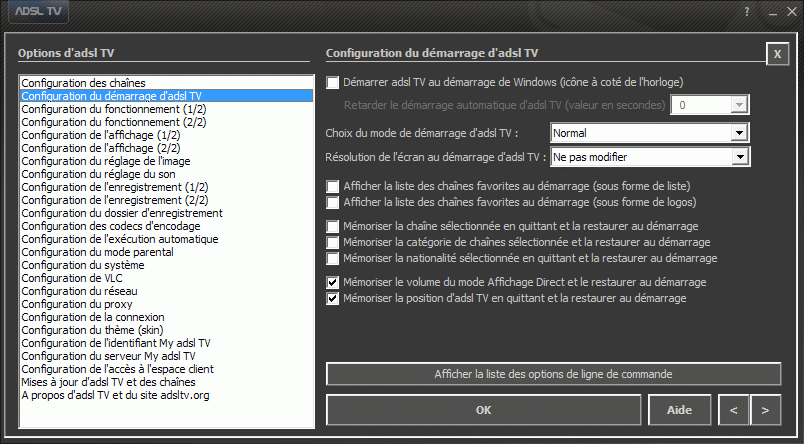804x444 pixels.
Task: Open Configuration de l'identifiant My adsl TV
Action: [x=167, y=344]
